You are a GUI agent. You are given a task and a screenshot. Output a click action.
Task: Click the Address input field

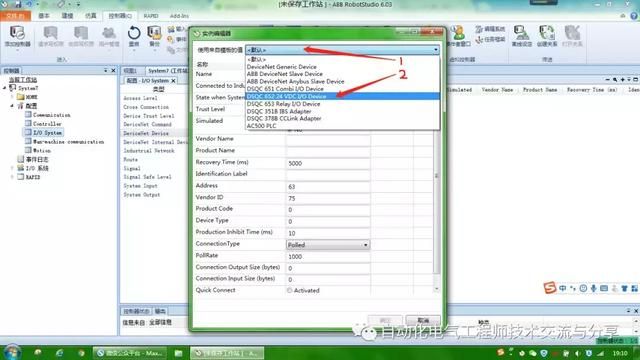click(328, 187)
